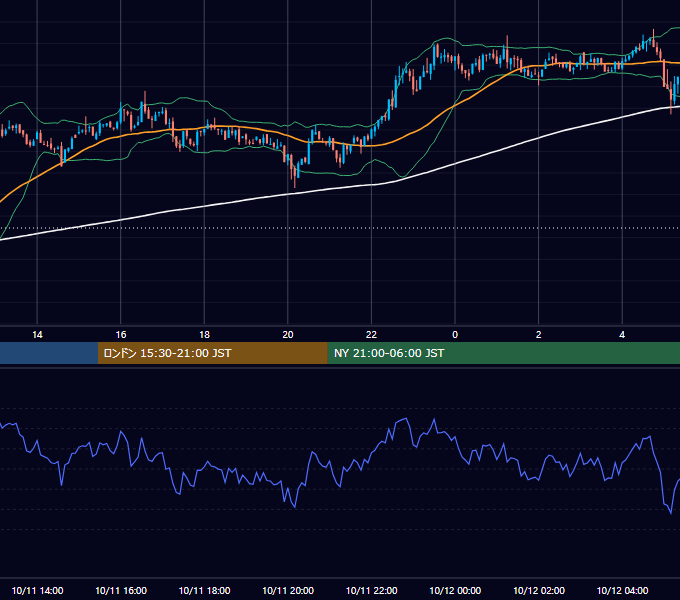Click the 20 hour axis label
The height and width of the screenshot is (600, 680).
click(288, 335)
